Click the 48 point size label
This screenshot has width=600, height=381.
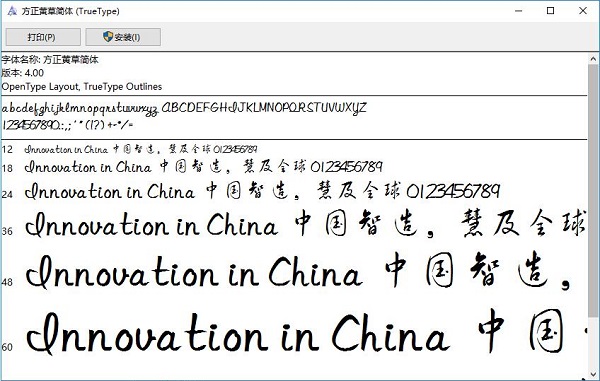[7, 282]
